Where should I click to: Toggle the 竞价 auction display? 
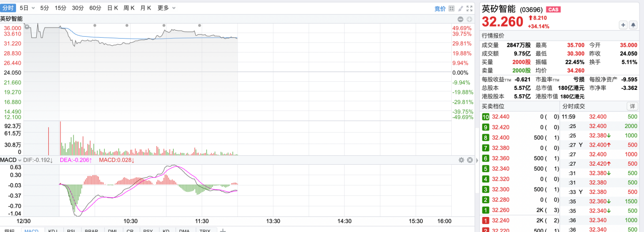pyautogui.click(x=440, y=9)
